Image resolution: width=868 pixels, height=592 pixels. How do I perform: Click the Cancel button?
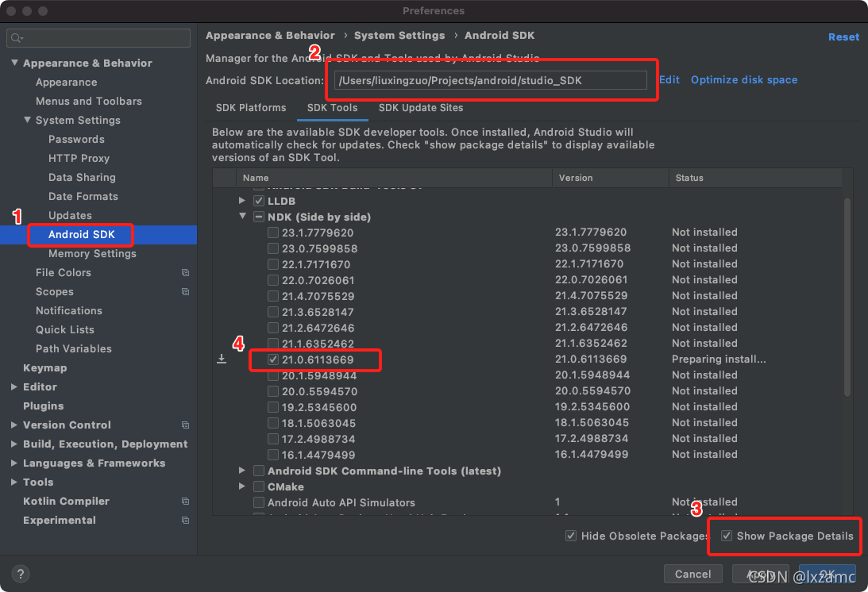point(692,574)
